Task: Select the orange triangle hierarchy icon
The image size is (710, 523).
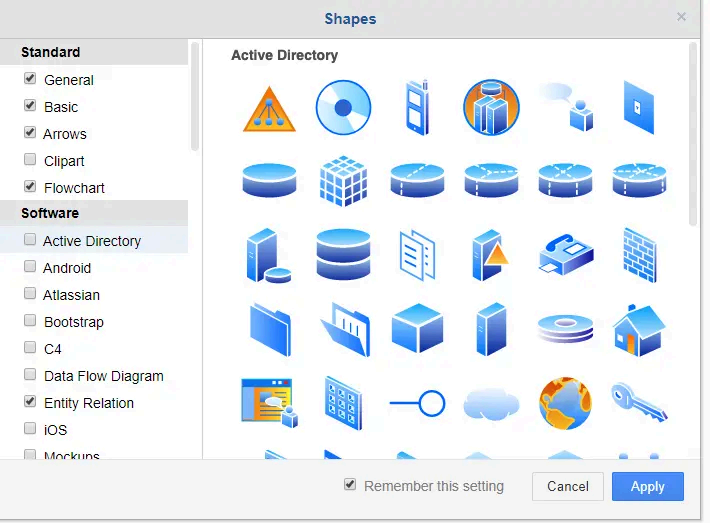Action: point(269,108)
